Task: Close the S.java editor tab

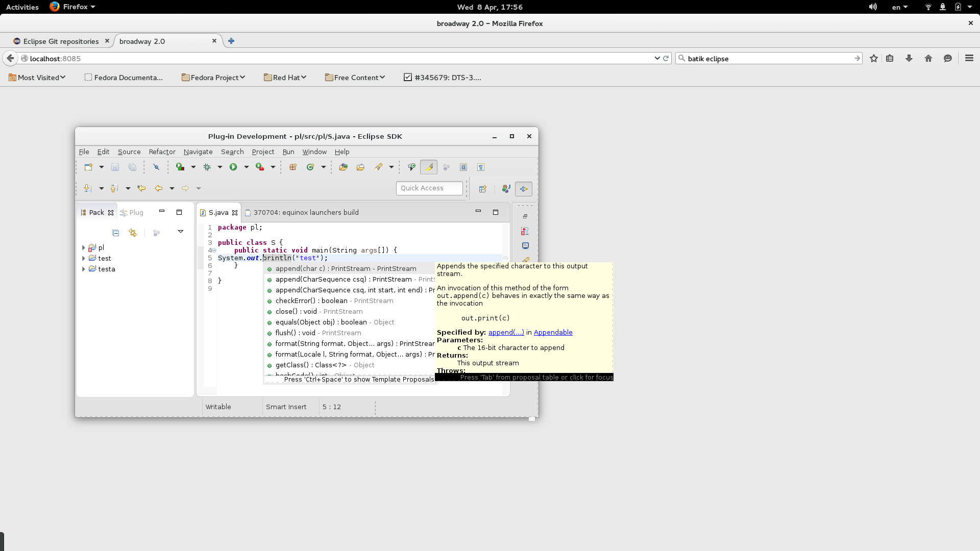Action: tap(235, 213)
